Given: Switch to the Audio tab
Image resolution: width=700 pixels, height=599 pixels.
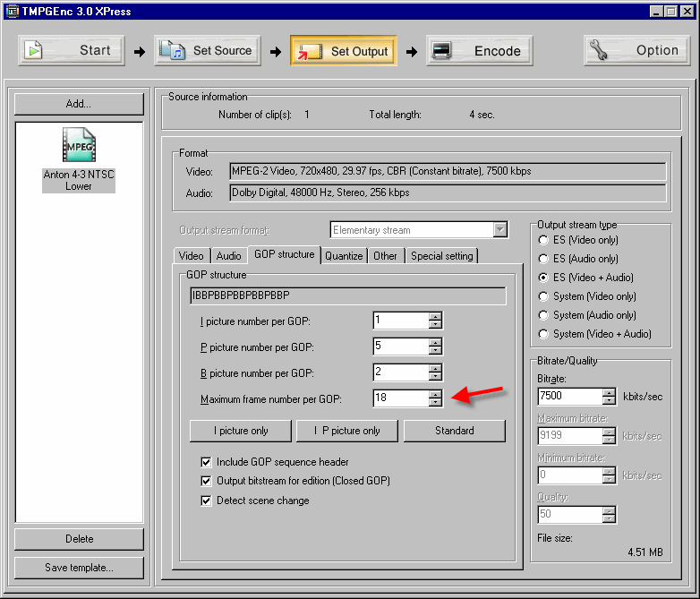Looking at the screenshot, I should [228, 256].
